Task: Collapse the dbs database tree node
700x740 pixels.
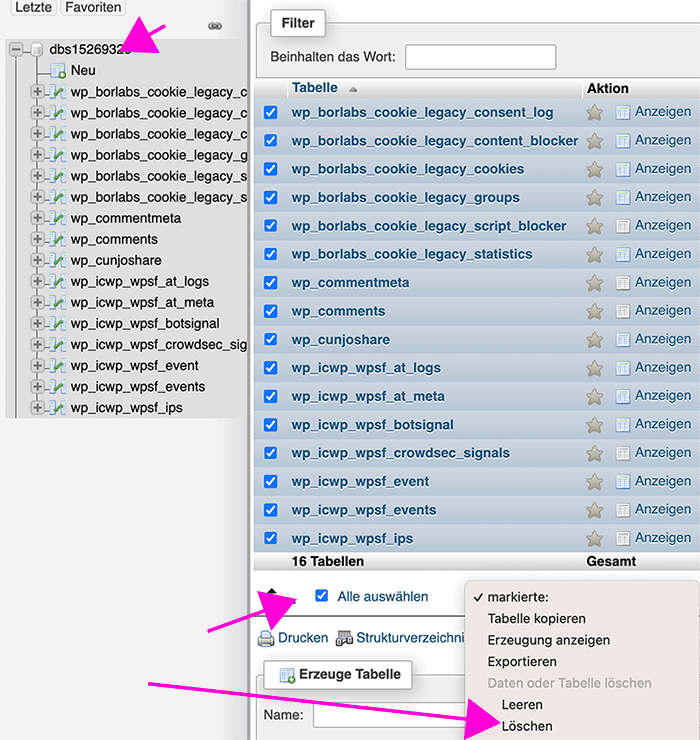Action: 16,49
